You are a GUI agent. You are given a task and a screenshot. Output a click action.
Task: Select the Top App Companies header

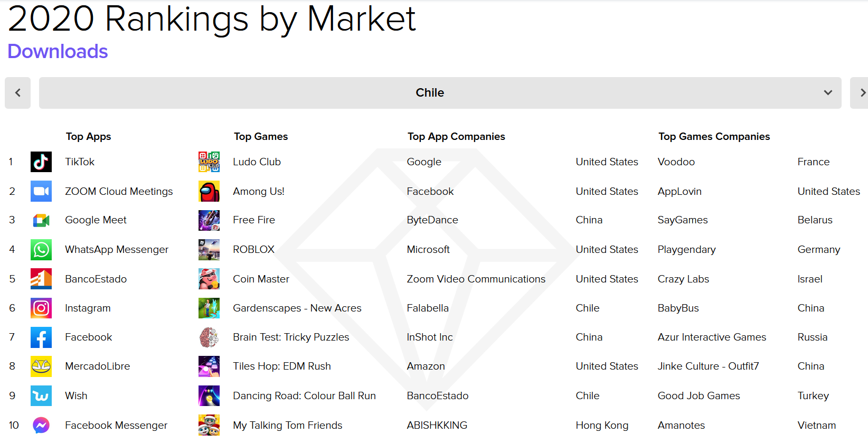pos(456,136)
